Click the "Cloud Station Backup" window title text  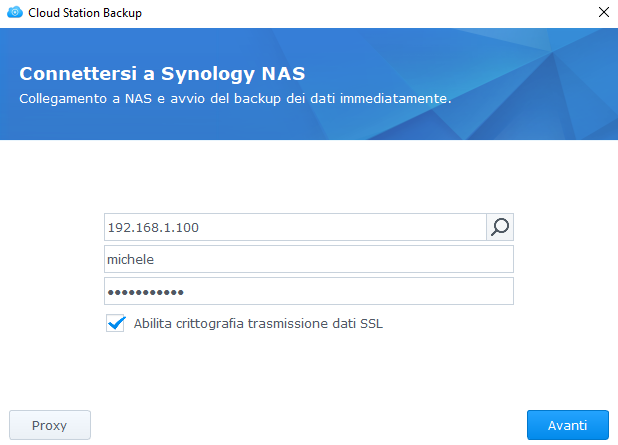click(84, 13)
